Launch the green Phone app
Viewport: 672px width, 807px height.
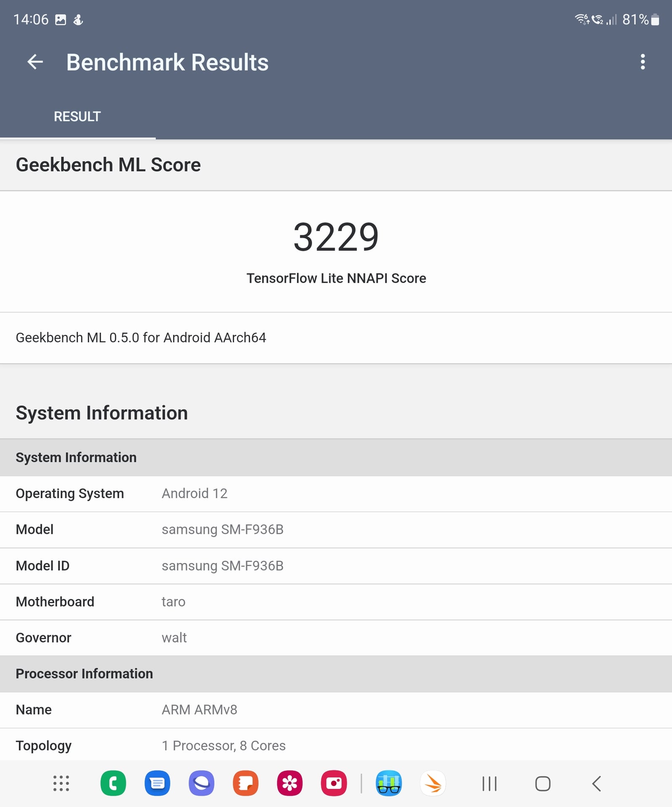click(113, 783)
